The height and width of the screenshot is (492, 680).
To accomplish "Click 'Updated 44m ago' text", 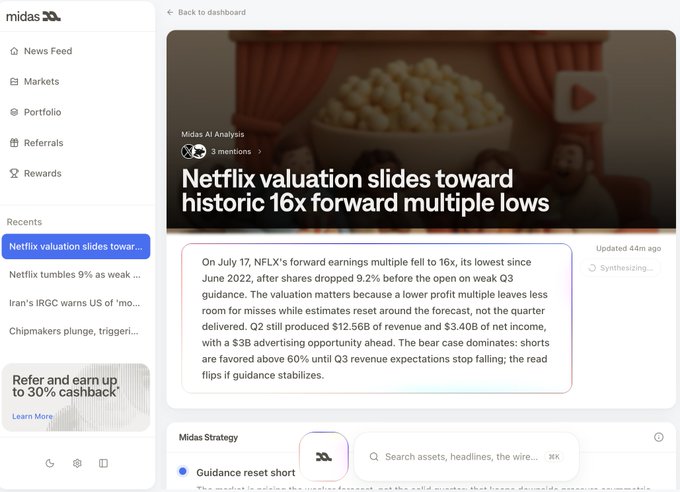I will click(x=628, y=248).
